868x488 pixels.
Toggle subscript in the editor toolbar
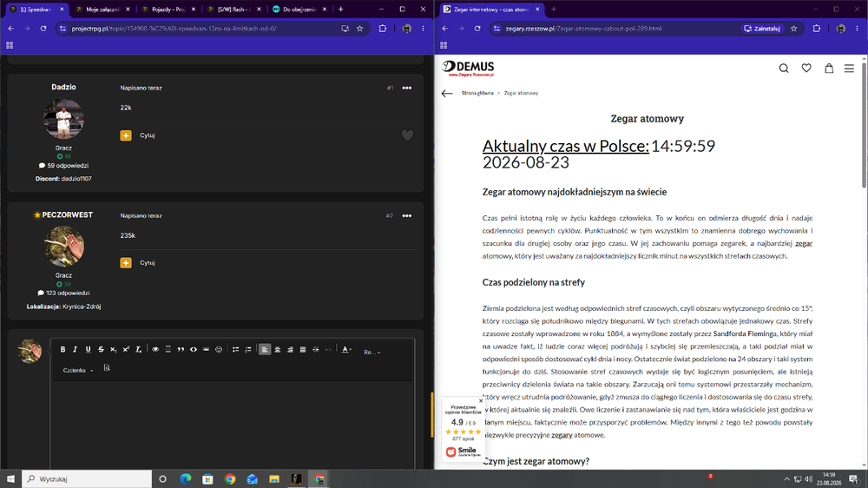[x=113, y=350]
